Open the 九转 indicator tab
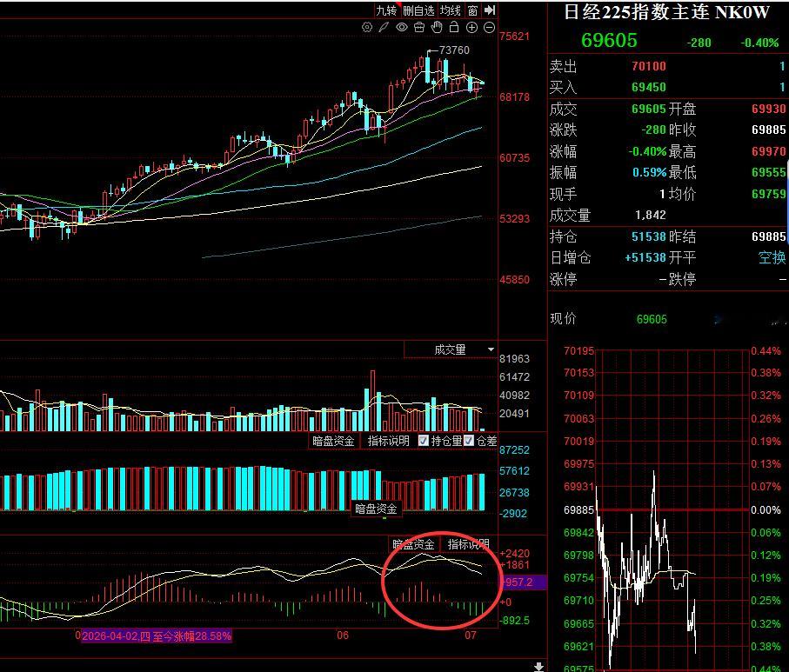 point(386,10)
